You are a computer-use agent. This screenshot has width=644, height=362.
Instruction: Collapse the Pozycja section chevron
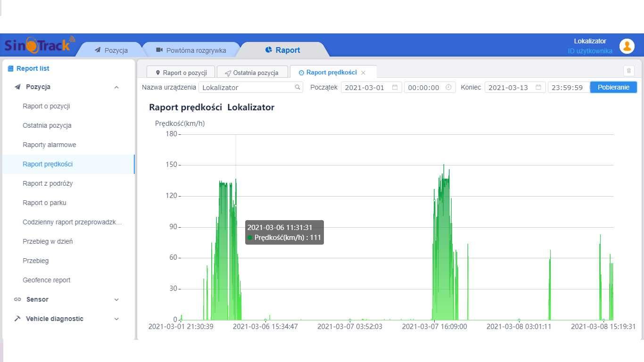click(116, 87)
